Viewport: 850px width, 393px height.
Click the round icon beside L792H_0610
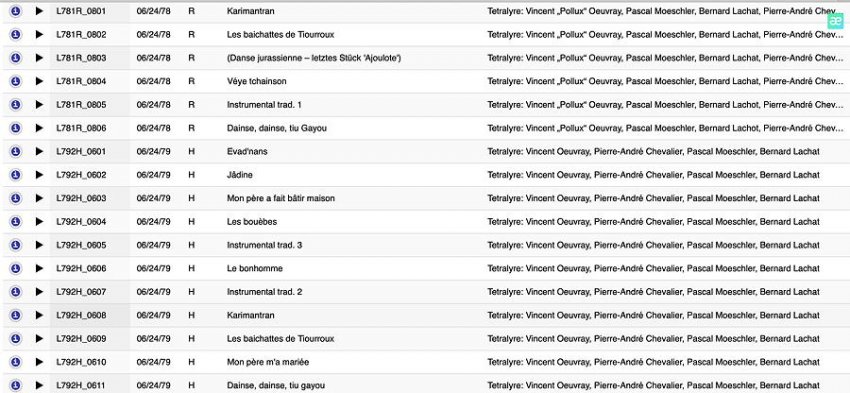(x=16, y=362)
